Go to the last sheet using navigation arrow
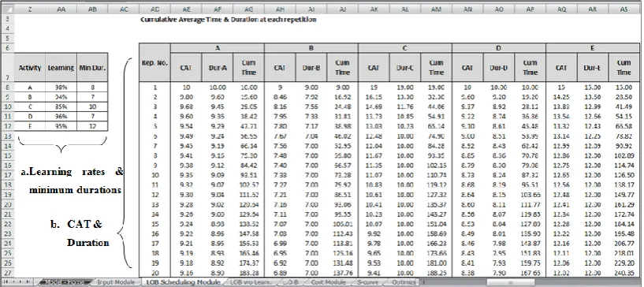This screenshot has height=287, width=644. 28,282
